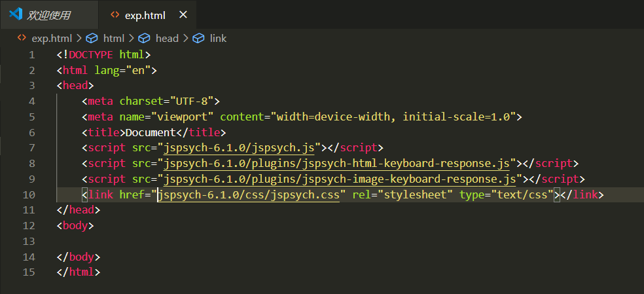This screenshot has height=294, width=644.
Task: Open the exp.html breadcrumb dropdown
Action: (x=51, y=38)
